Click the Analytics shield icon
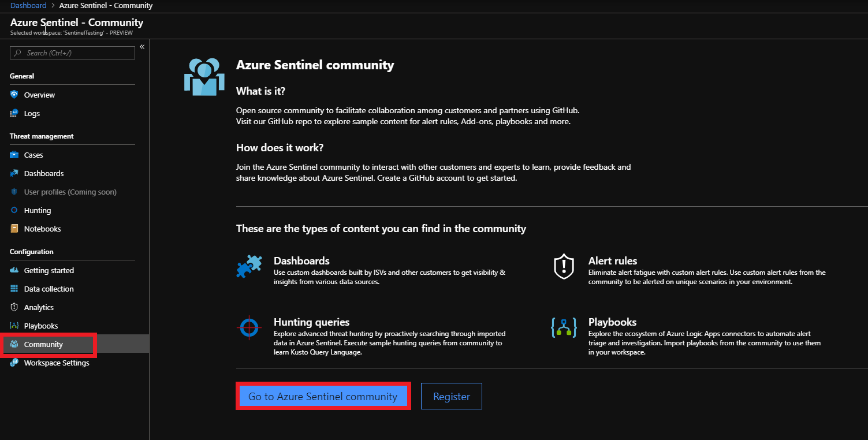This screenshot has width=868, height=440. click(14, 307)
